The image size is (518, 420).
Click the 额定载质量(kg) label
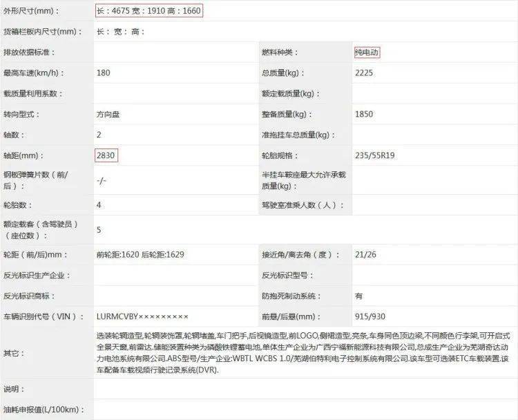(x=291, y=93)
